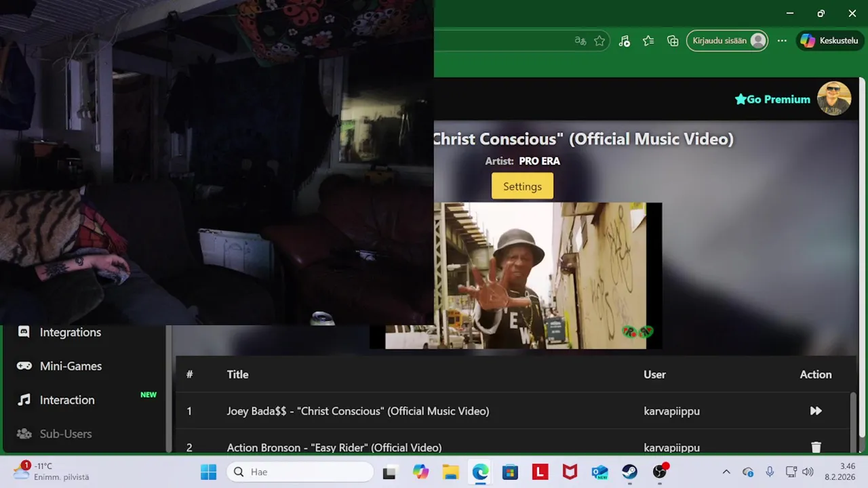
Task: Open Microsoft Store from the taskbar
Action: coord(510,472)
